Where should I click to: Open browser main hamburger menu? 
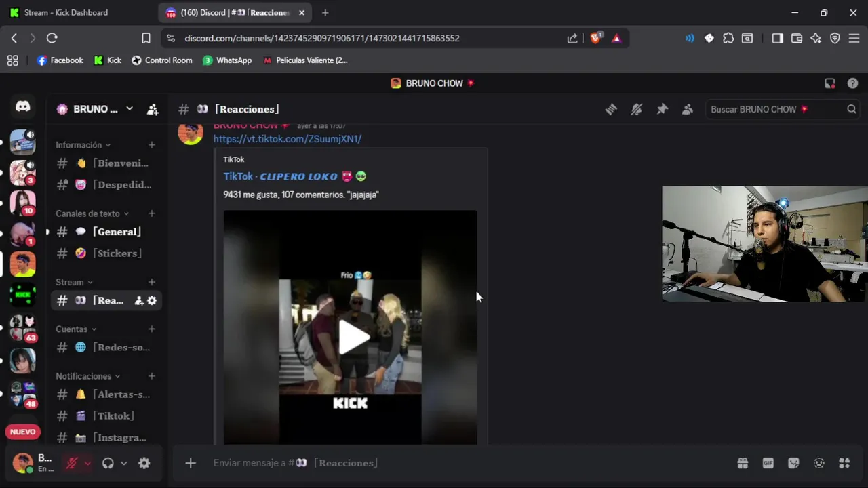pos(854,38)
